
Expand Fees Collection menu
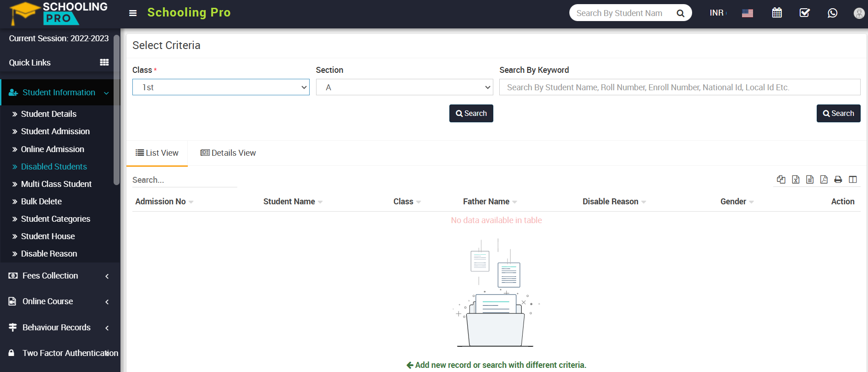(x=107, y=276)
